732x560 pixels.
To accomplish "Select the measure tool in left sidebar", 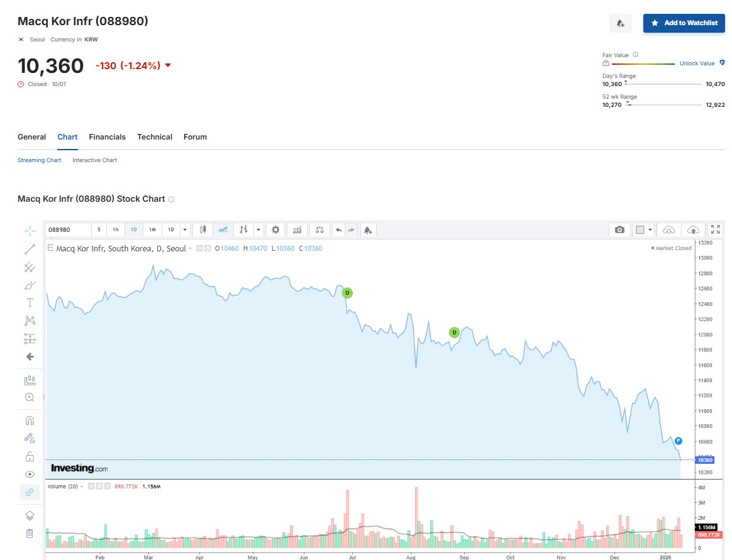I will point(30,380).
